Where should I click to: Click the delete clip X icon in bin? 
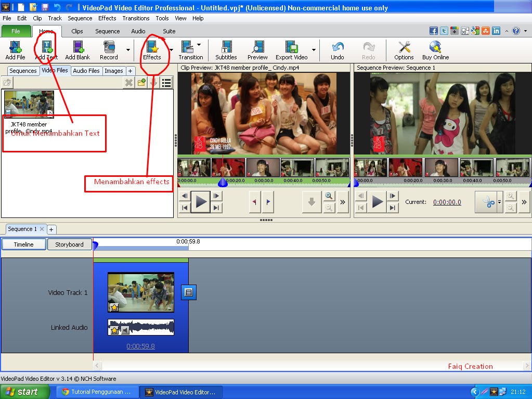point(129,82)
